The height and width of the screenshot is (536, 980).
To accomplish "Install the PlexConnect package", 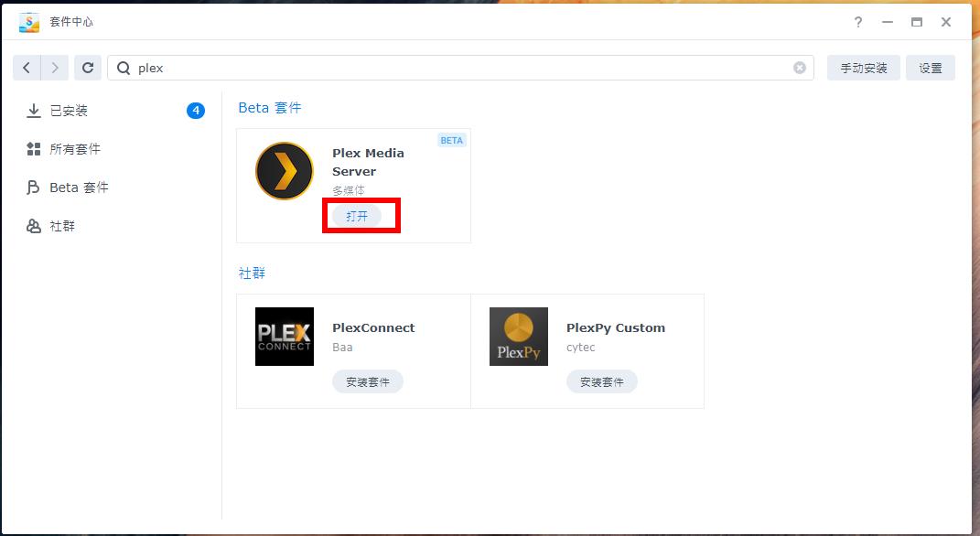I will (368, 381).
